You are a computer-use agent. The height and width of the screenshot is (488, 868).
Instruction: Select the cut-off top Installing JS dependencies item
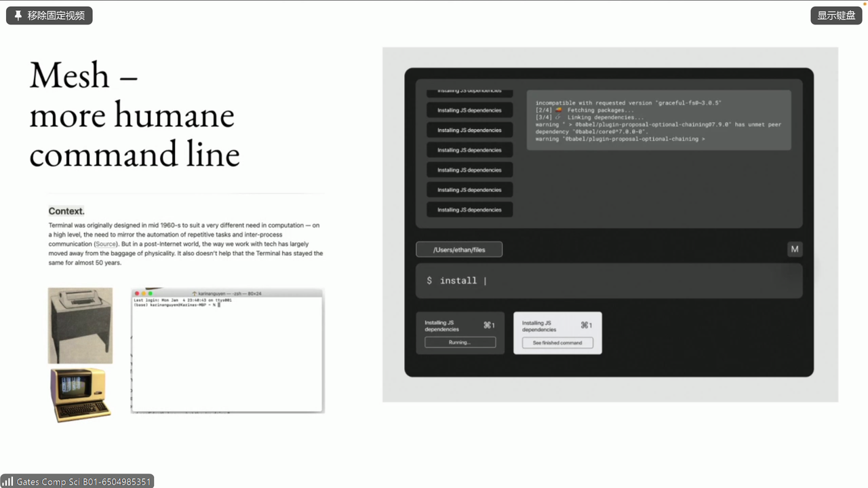[469, 92]
